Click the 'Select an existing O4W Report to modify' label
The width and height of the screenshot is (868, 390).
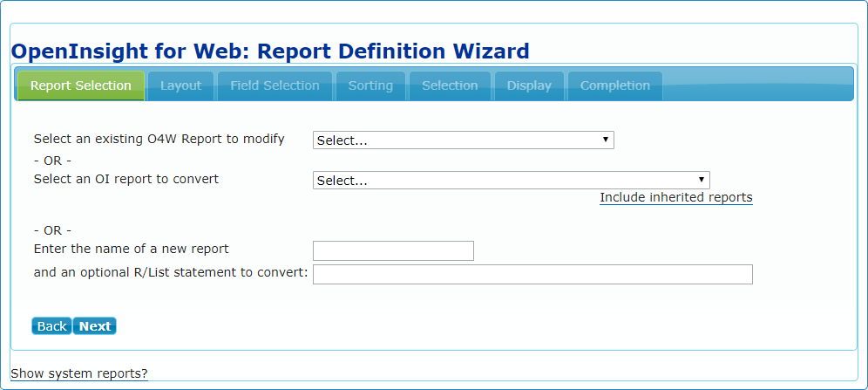pos(159,139)
